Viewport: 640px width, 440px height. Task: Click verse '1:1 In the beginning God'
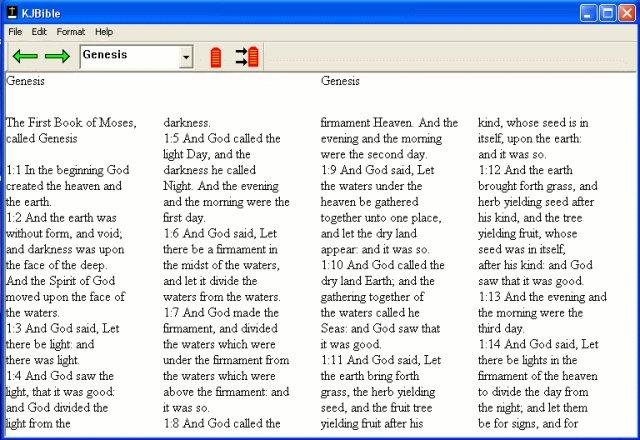point(68,170)
